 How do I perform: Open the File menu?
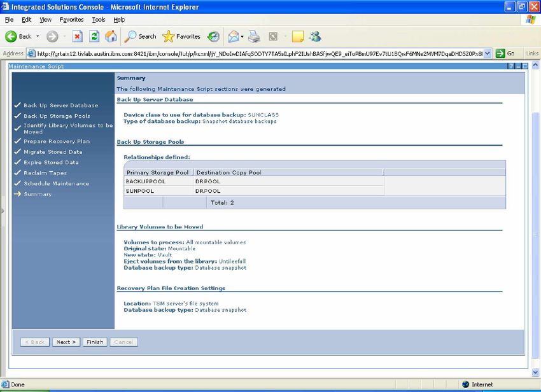pyautogui.click(x=9, y=20)
